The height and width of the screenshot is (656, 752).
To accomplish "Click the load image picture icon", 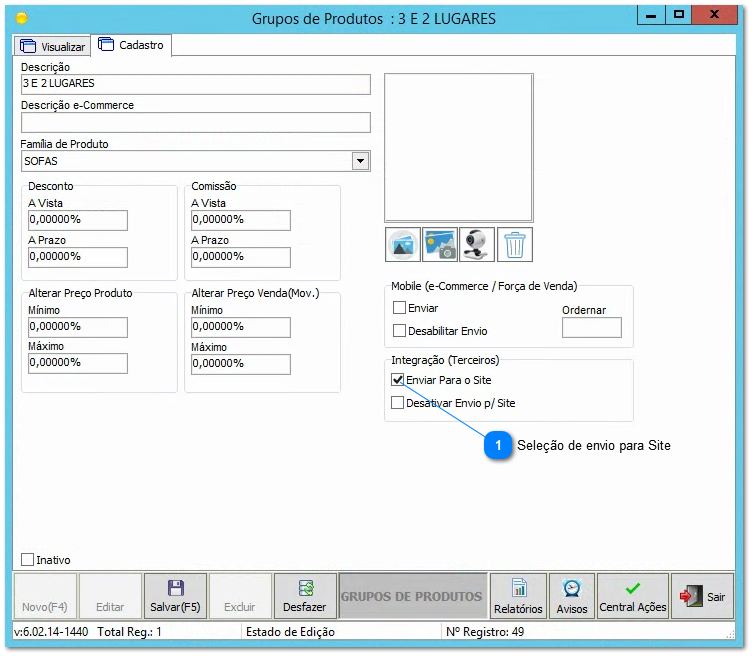I will tap(402, 245).
